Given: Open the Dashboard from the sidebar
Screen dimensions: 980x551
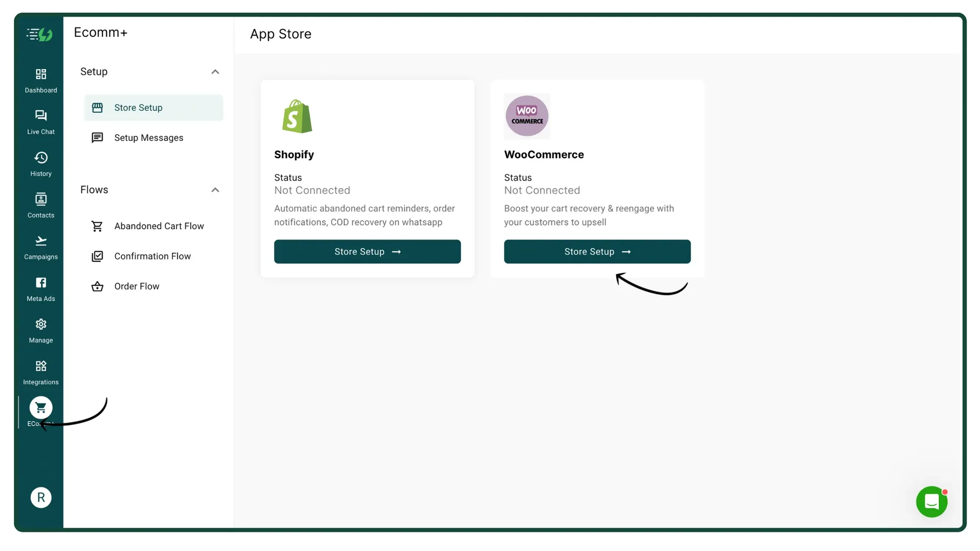Looking at the screenshot, I should click(40, 80).
